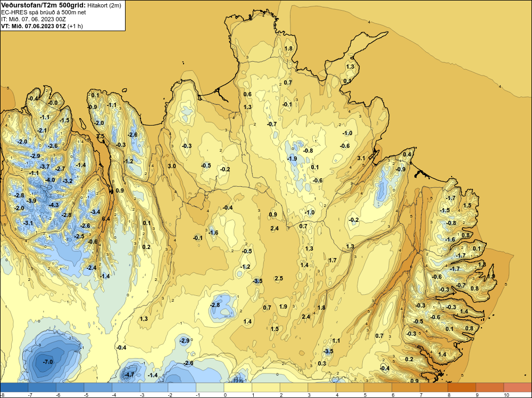
Task: Click the positive 1.1 temperature label
Action: (336, 341)
